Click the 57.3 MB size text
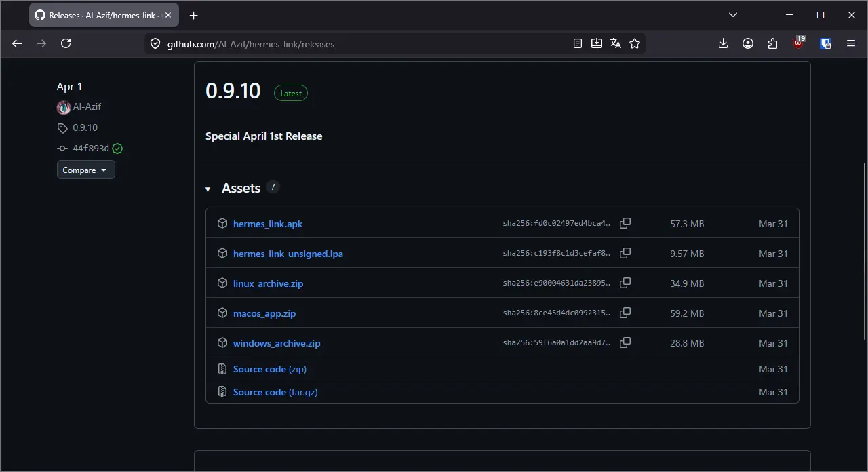 click(687, 224)
